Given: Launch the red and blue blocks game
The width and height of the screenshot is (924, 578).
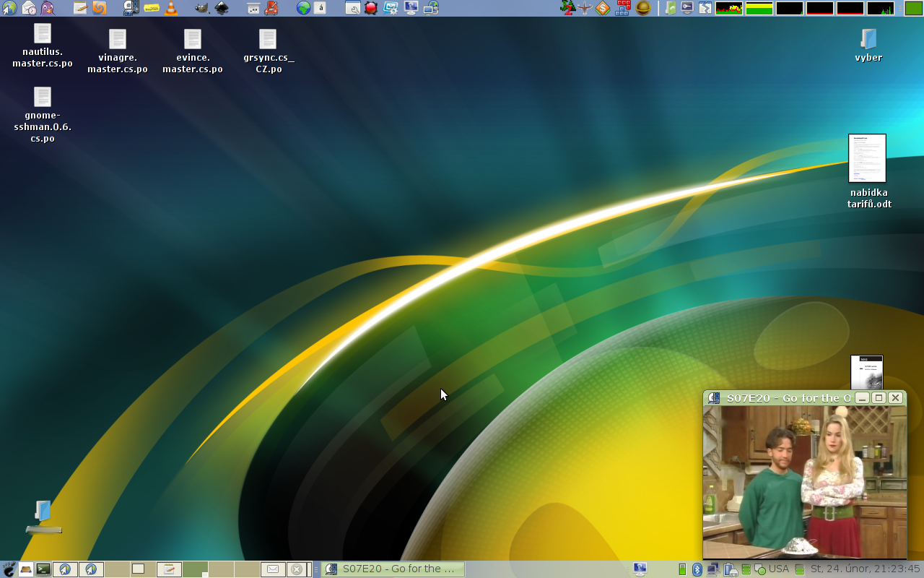Looking at the screenshot, I should 623,8.
